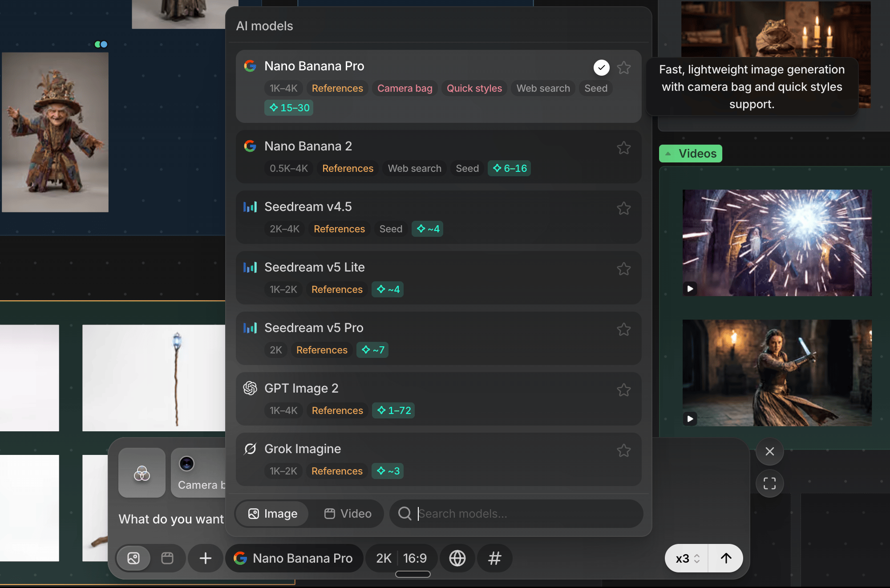Open the 2K resolution selector

coord(384,558)
